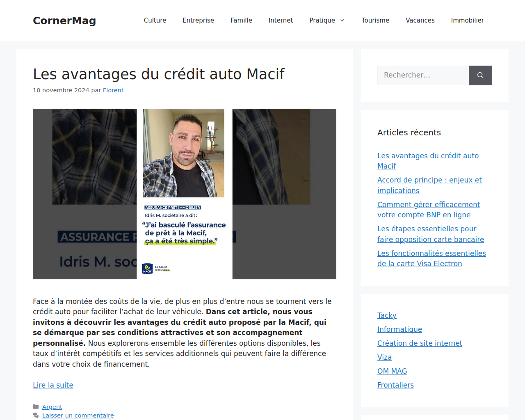Open article about BNP compte en ligne
The width and height of the screenshot is (525, 420).
[429, 210]
